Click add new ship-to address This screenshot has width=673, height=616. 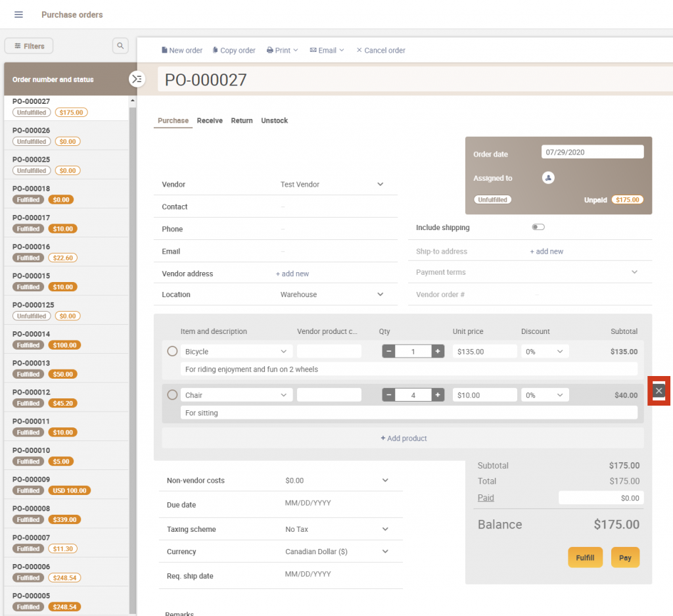click(x=546, y=251)
